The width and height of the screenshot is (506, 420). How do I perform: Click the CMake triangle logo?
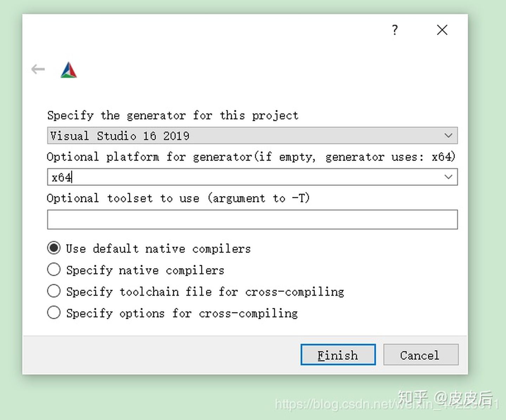pyautogui.click(x=69, y=70)
